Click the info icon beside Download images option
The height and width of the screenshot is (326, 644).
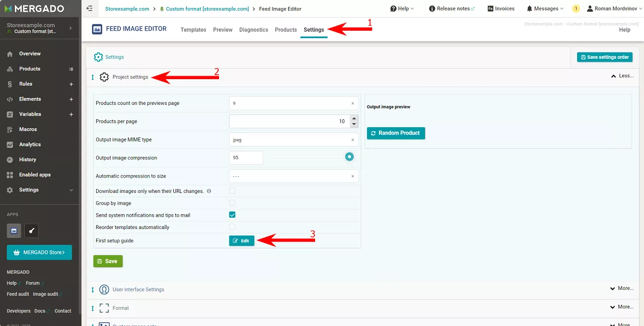(209, 191)
